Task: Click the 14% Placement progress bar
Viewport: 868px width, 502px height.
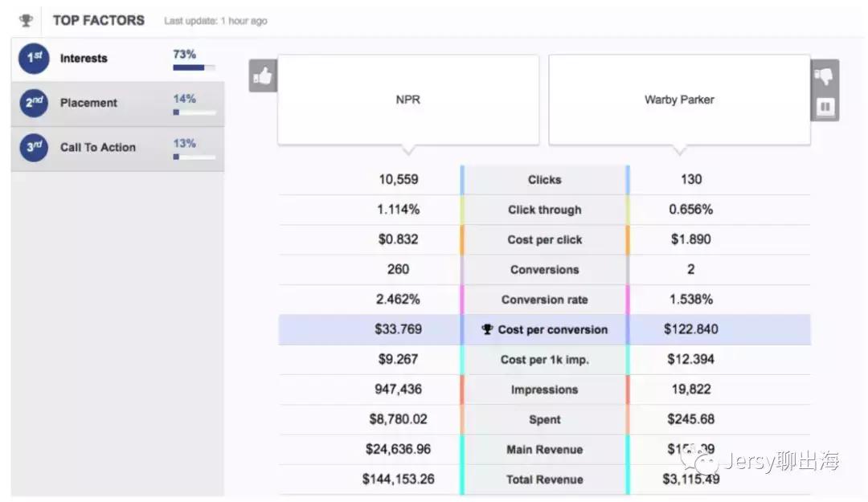Action: tap(194, 112)
